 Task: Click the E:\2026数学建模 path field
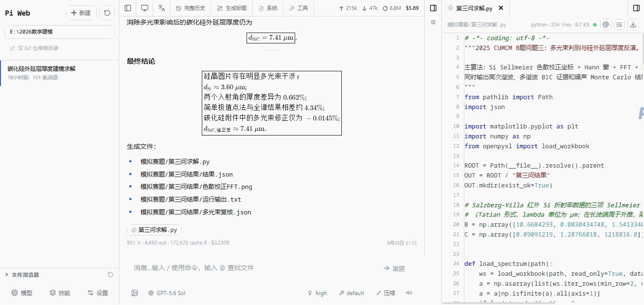60,32
